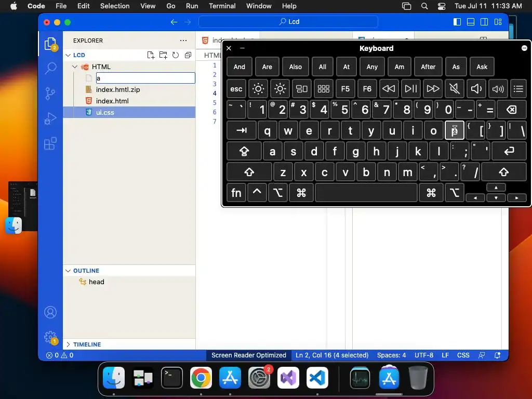Viewport: 532px width, 399px height.
Task: Click the volume up key
Action: pyautogui.click(x=498, y=89)
